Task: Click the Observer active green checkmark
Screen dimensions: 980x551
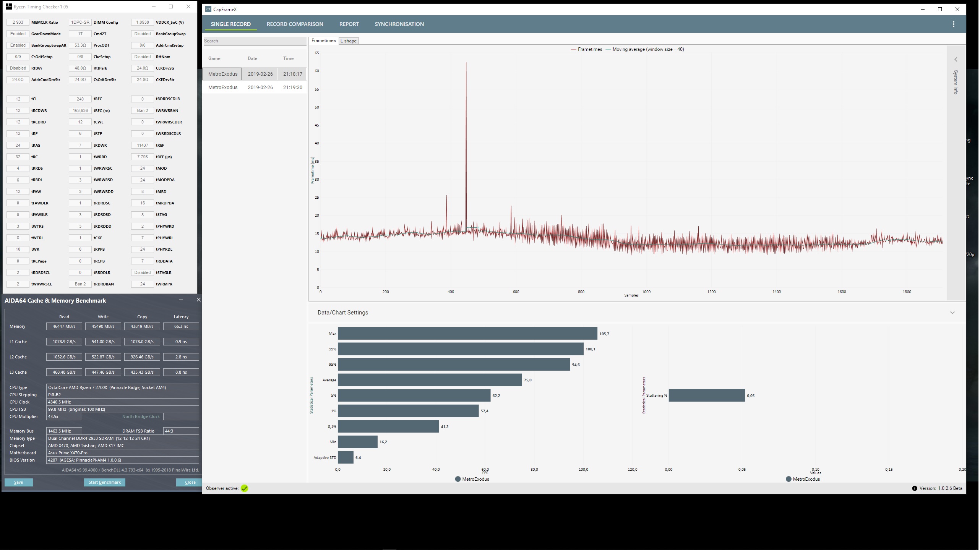Action: coord(245,489)
